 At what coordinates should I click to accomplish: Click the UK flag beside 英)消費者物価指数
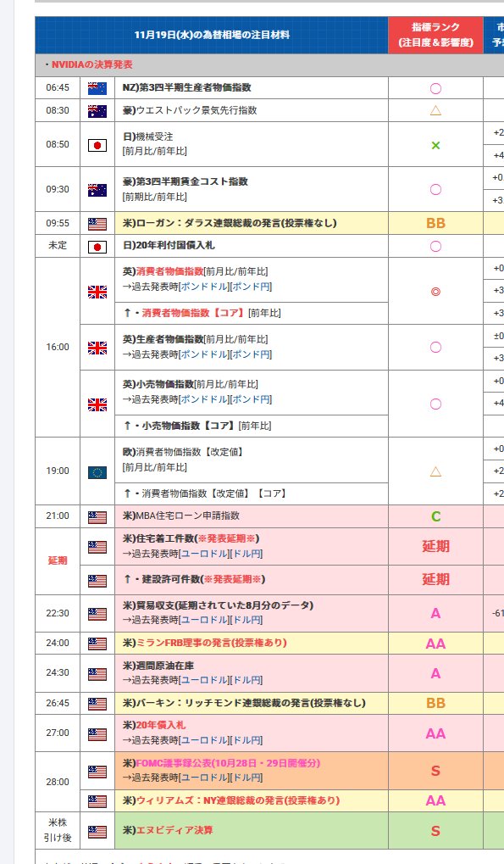tap(97, 292)
